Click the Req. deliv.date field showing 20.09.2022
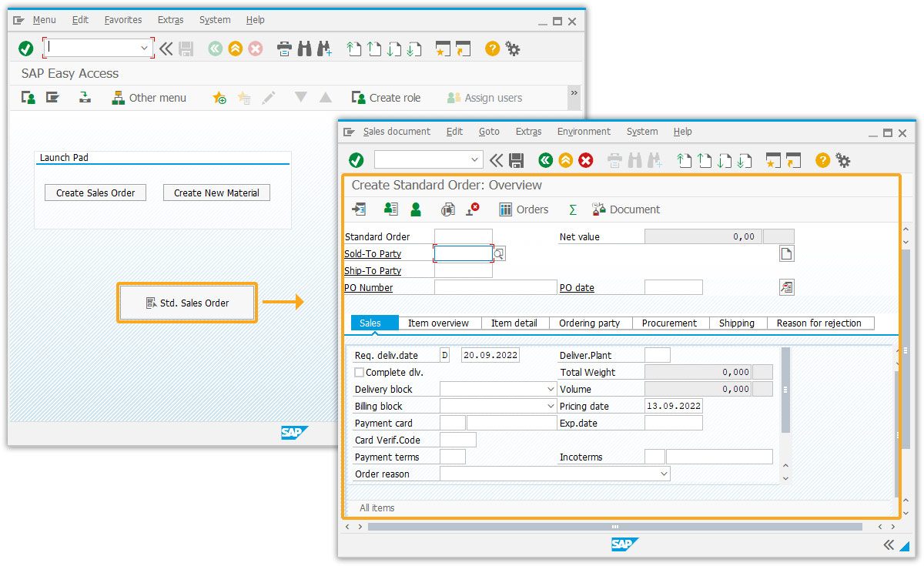 (490, 355)
